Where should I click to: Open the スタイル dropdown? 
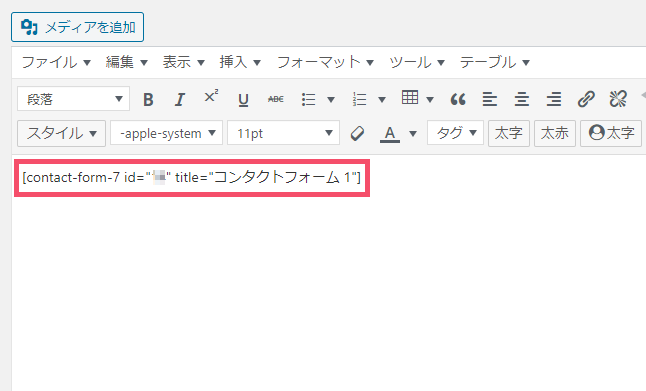click(x=61, y=133)
